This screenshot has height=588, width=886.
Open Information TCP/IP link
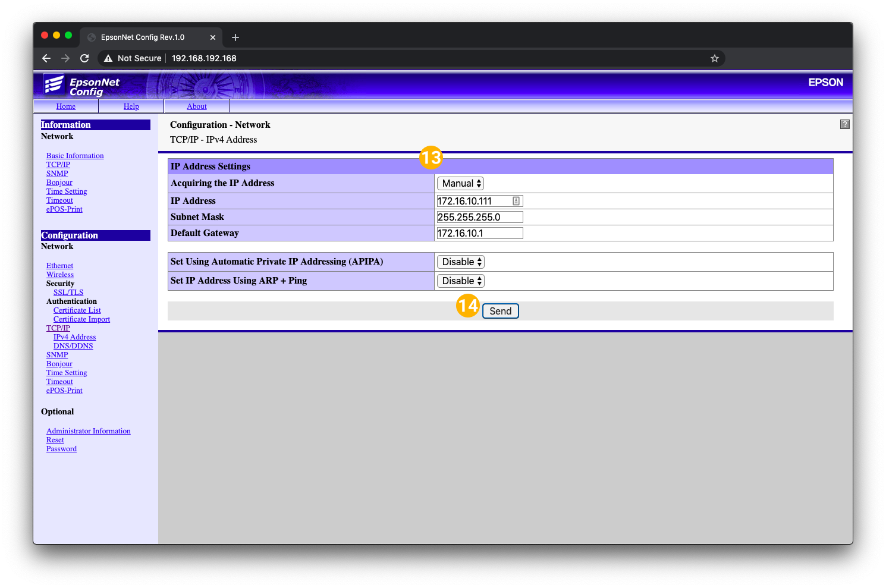click(x=58, y=165)
